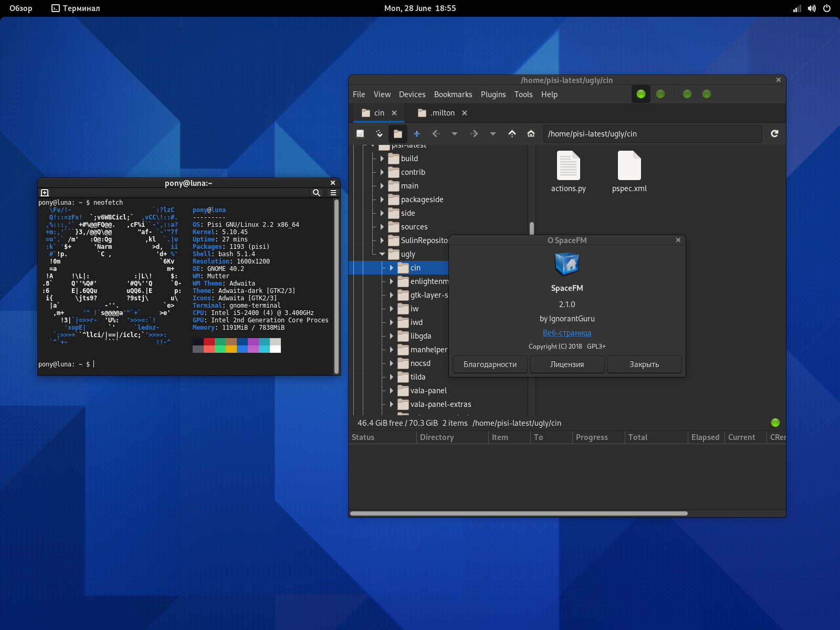The image size is (840, 630).
Task: Close the cin tab with its X
Action: [x=394, y=113]
